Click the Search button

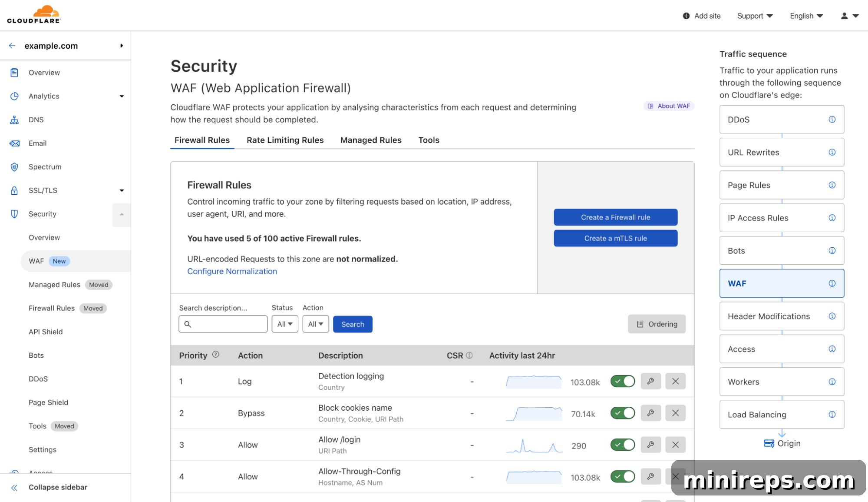353,324
